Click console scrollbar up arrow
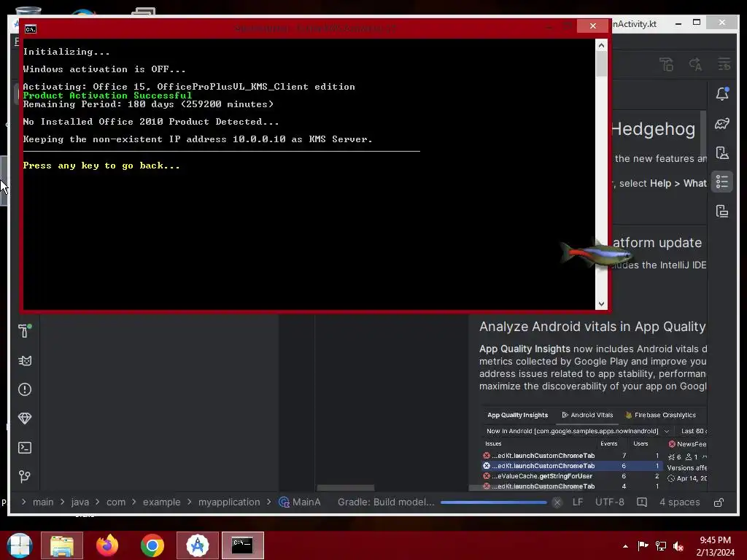This screenshot has width=747, height=560. (601, 45)
